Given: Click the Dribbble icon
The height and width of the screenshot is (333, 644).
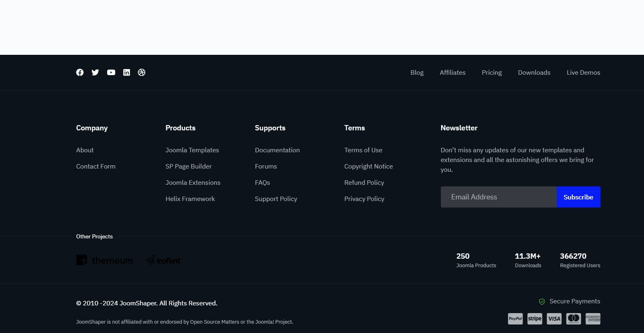Looking at the screenshot, I should pos(141,72).
